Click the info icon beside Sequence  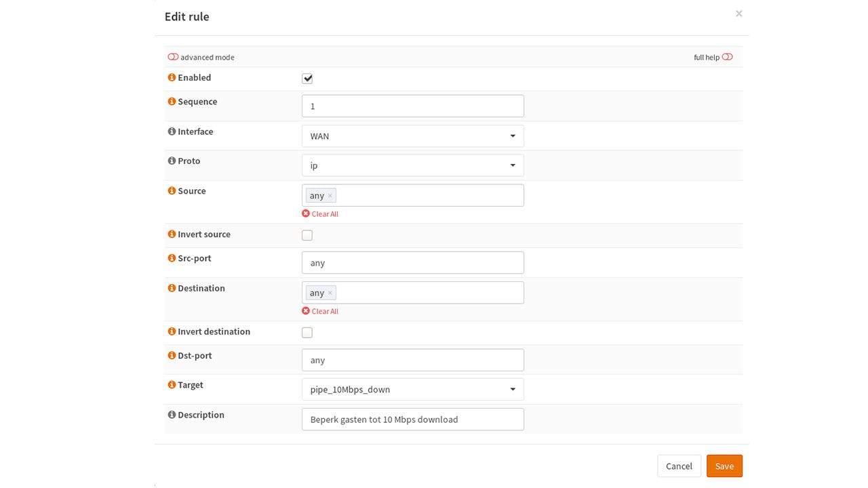click(x=172, y=102)
